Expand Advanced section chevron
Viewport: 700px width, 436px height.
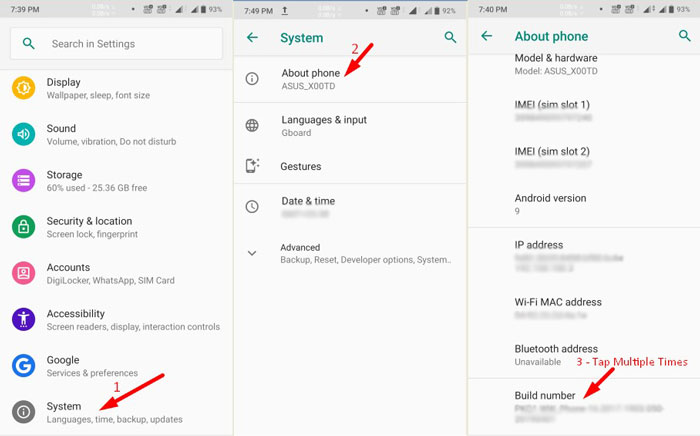click(x=252, y=253)
